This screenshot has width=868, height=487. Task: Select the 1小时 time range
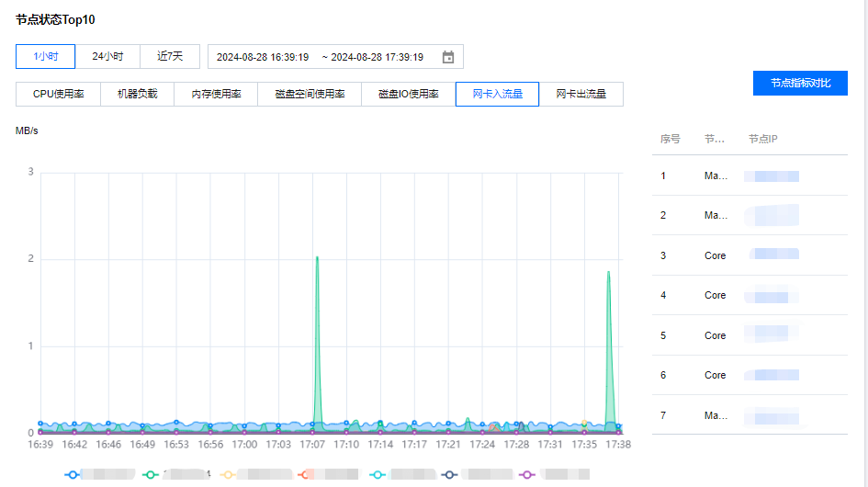tap(46, 56)
